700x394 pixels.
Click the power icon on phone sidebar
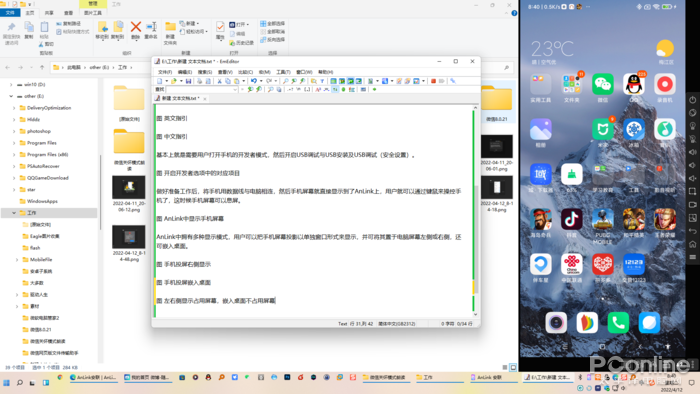pyautogui.click(x=692, y=100)
